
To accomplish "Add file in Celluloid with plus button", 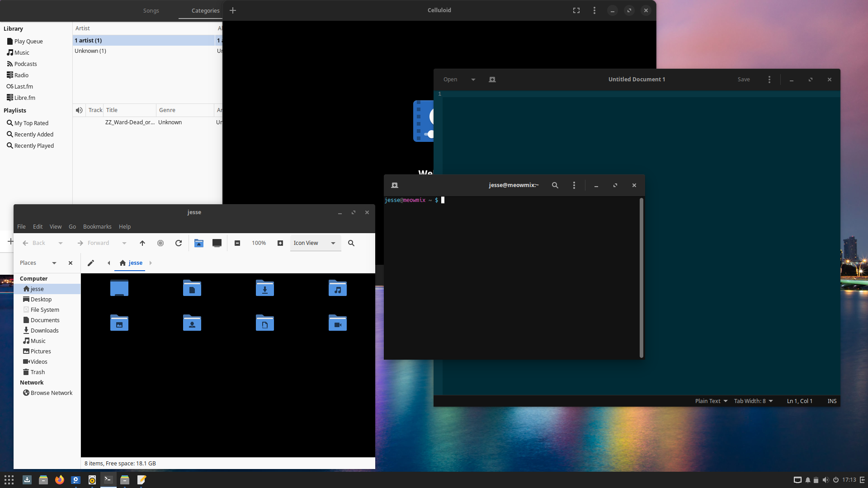I will click(x=233, y=10).
